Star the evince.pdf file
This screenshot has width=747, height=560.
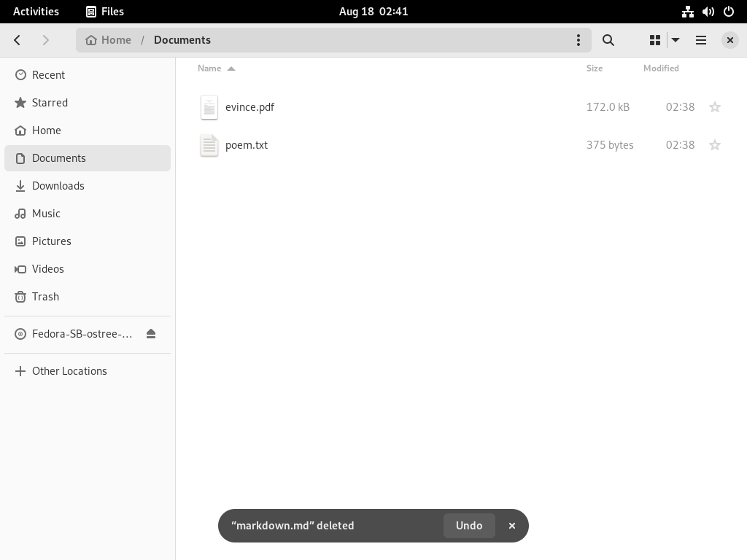click(x=715, y=107)
